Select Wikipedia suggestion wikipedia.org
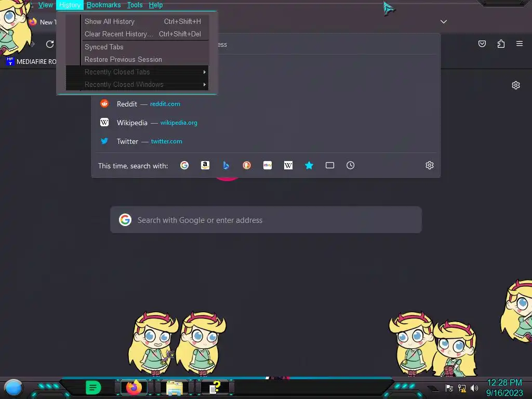This screenshot has width=532, height=399. (x=265, y=123)
